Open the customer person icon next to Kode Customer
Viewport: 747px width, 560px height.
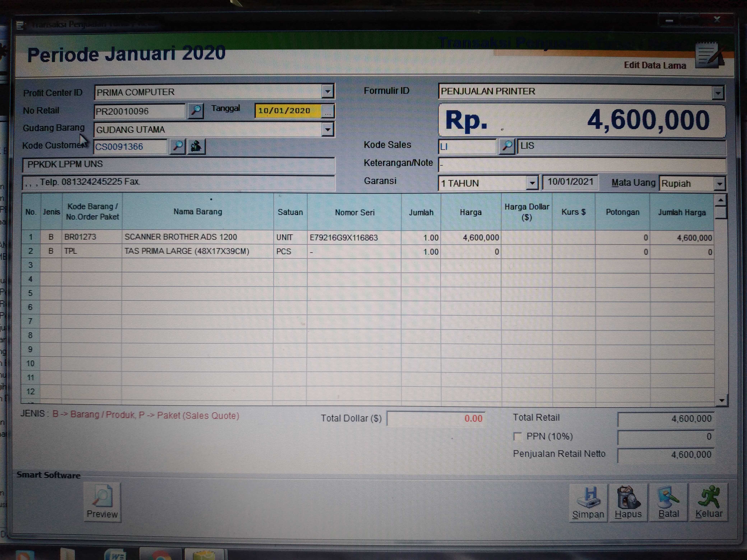(x=196, y=146)
